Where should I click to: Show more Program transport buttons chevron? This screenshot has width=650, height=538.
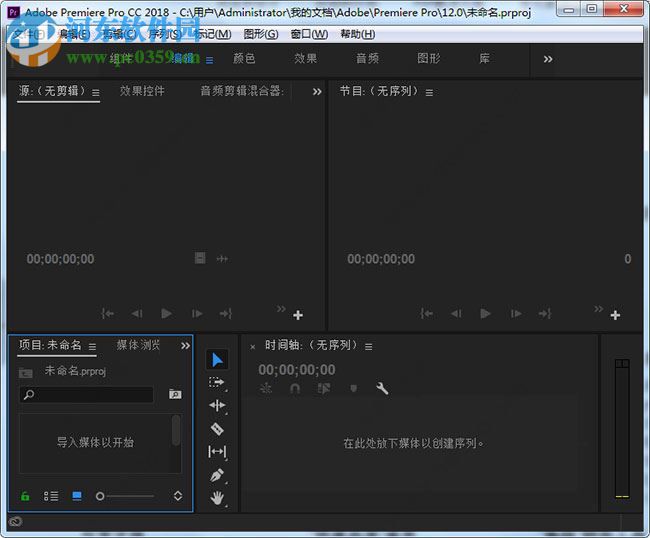point(599,309)
